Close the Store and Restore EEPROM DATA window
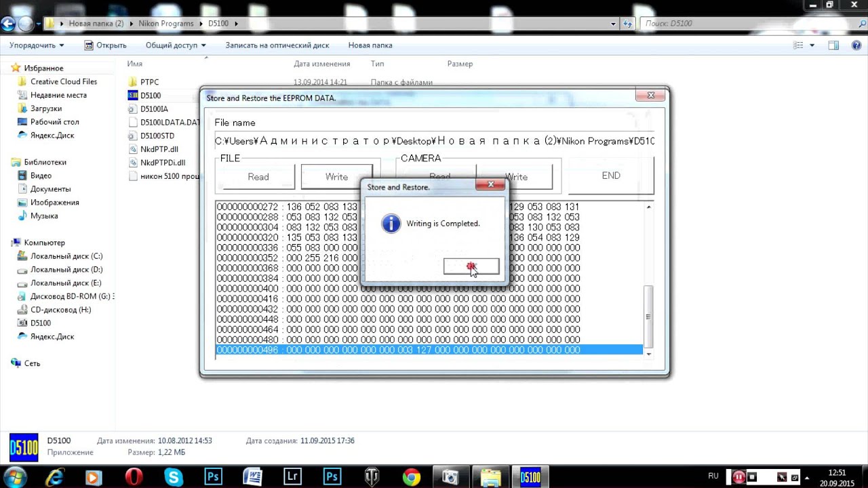 [650, 96]
